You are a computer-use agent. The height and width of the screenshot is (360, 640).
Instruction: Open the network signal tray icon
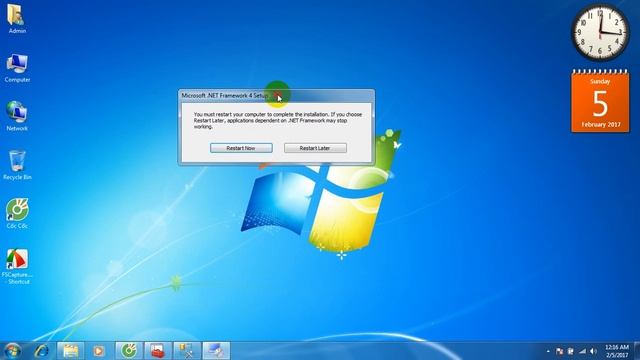click(x=582, y=351)
